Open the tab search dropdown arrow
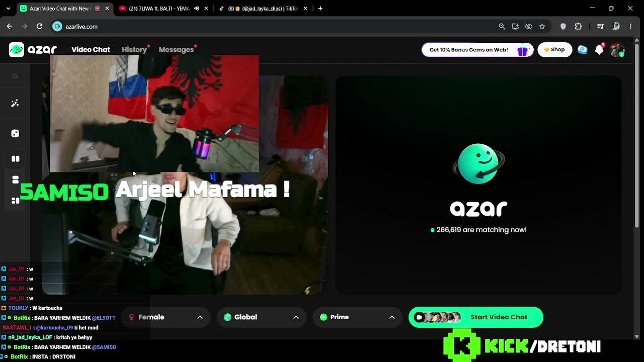 click(8, 9)
